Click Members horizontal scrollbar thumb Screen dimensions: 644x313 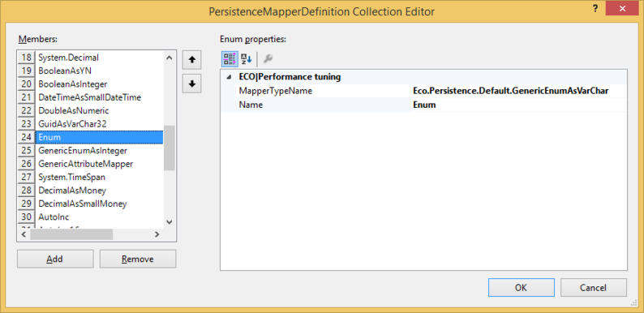71,234
